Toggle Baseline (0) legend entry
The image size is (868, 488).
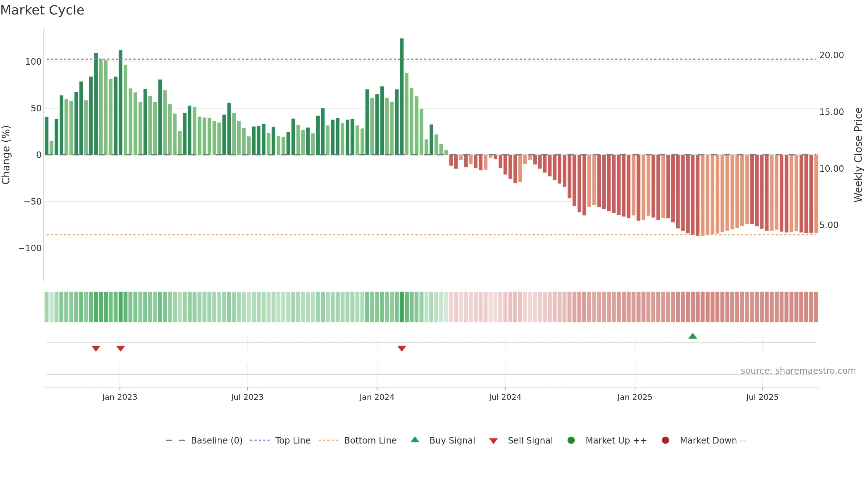[x=204, y=440]
